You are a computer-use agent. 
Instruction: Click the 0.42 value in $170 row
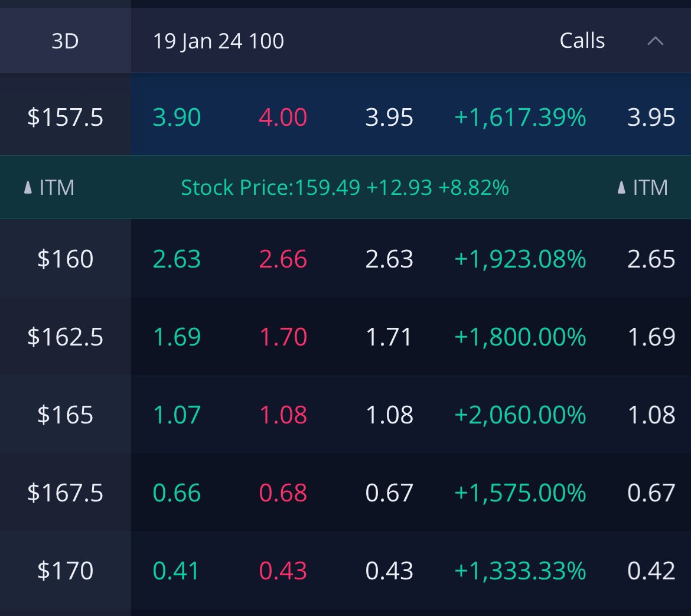point(651,571)
